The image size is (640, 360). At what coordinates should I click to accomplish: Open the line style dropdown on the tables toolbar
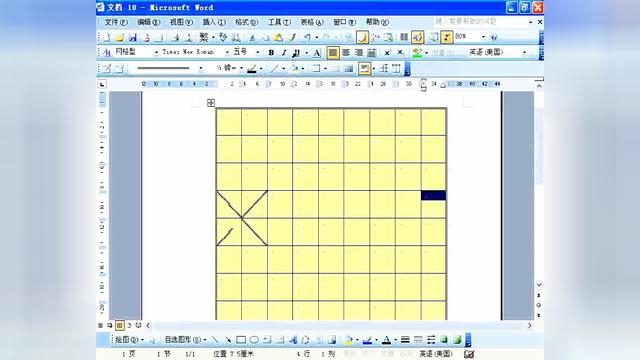pyautogui.click(x=201, y=69)
